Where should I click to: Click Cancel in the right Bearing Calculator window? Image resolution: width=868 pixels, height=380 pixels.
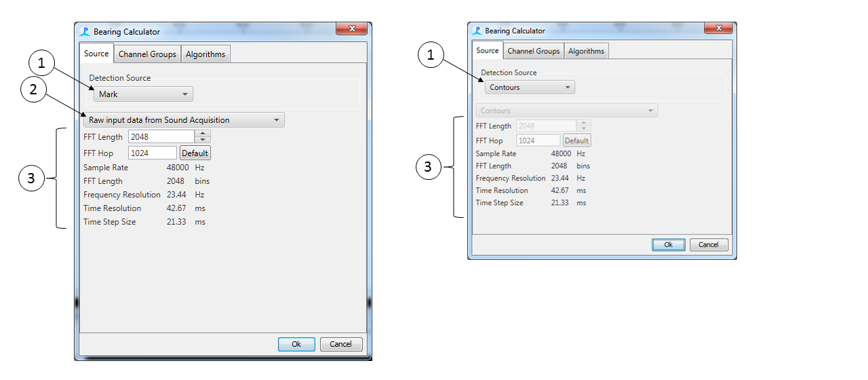tap(709, 245)
